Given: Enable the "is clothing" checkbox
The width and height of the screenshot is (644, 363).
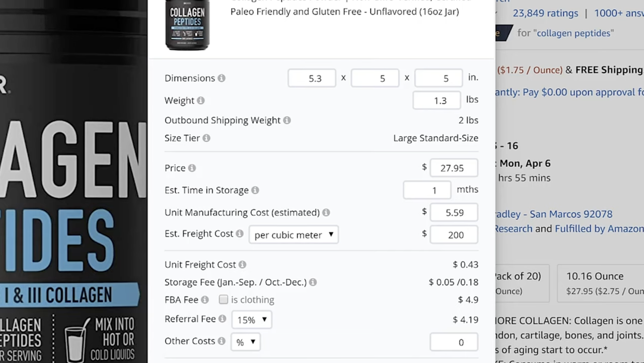Looking at the screenshot, I should coord(224,299).
